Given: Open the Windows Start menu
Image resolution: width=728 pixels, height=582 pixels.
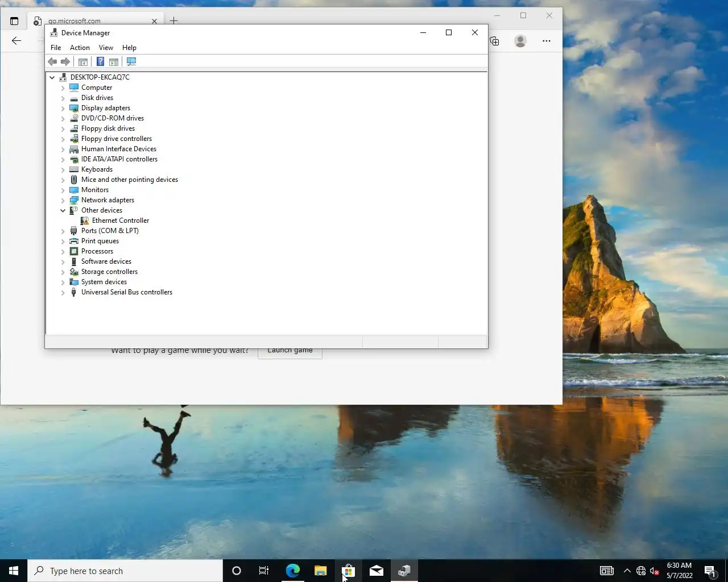Looking at the screenshot, I should tap(14, 571).
